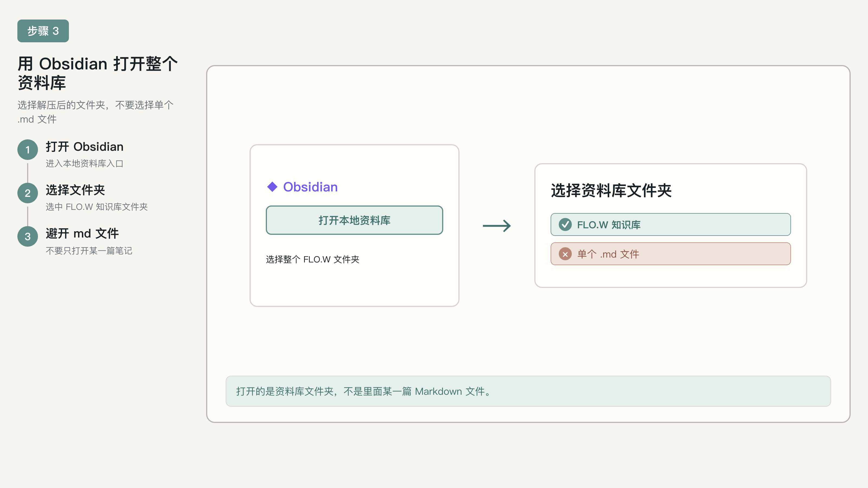This screenshot has width=868, height=488.
Task: Select the FLO.W 知识库 folder row
Action: [671, 224]
